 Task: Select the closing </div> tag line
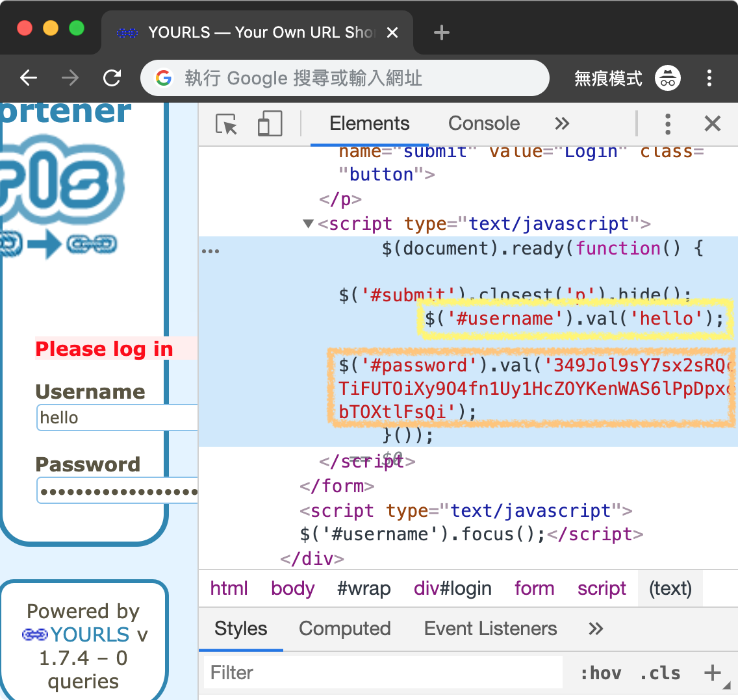tap(312, 559)
